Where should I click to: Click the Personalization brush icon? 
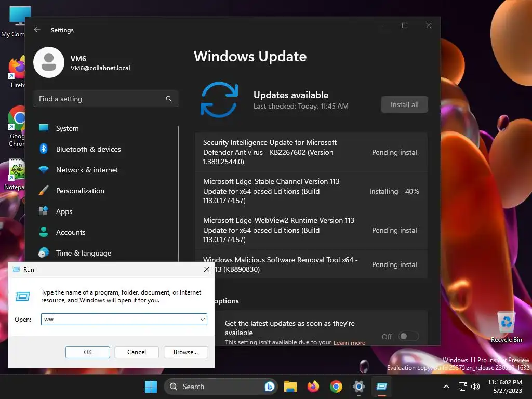[44, 190]
